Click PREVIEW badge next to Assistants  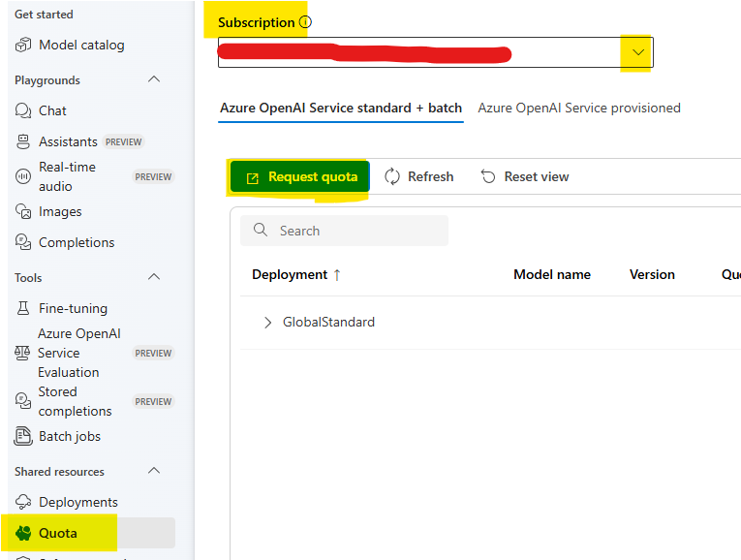pos(123,141)
